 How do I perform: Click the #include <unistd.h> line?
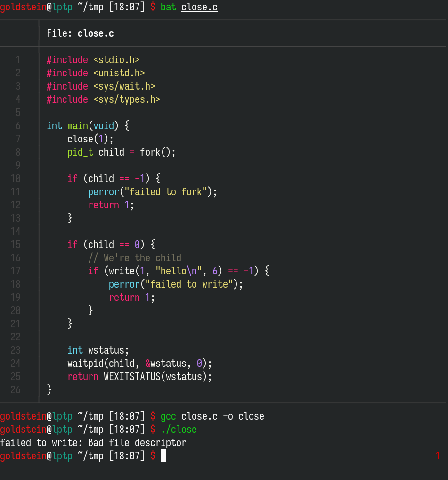click(x=96, y=73)
